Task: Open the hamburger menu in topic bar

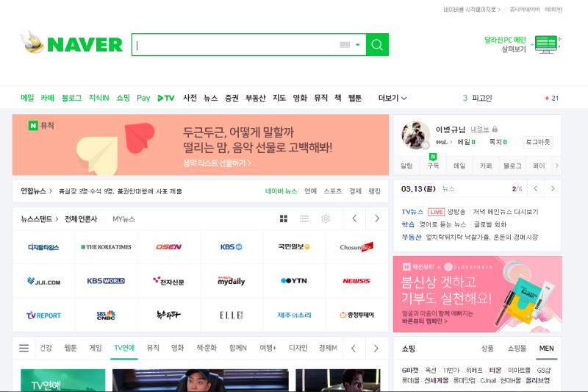Action: tap(24, 348)
